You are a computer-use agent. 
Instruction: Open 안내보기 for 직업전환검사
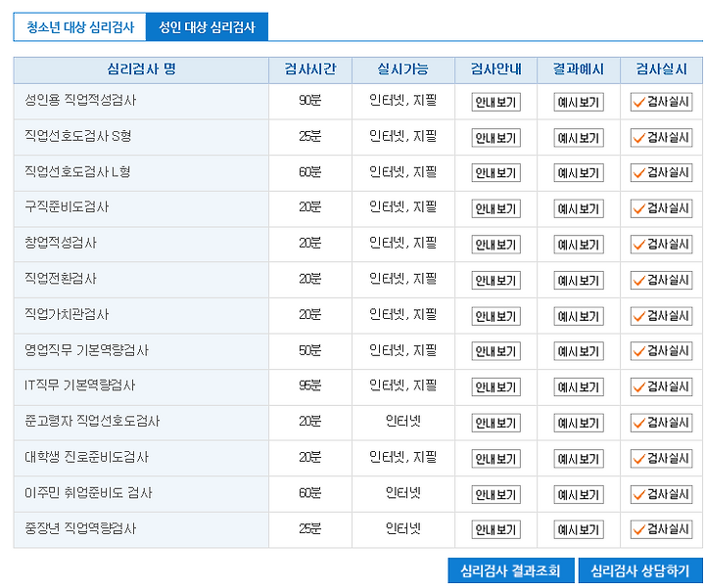tap(495, 280)
